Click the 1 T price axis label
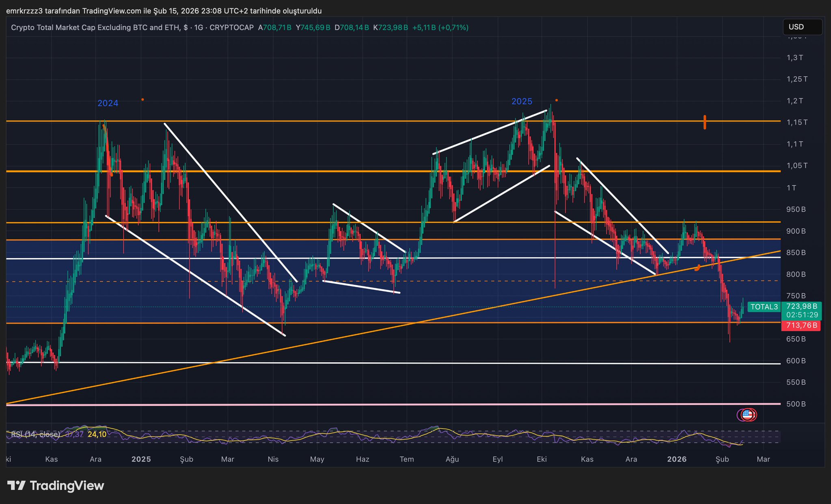This screenshot has height=504, width=831. click(x=791, y=187)
